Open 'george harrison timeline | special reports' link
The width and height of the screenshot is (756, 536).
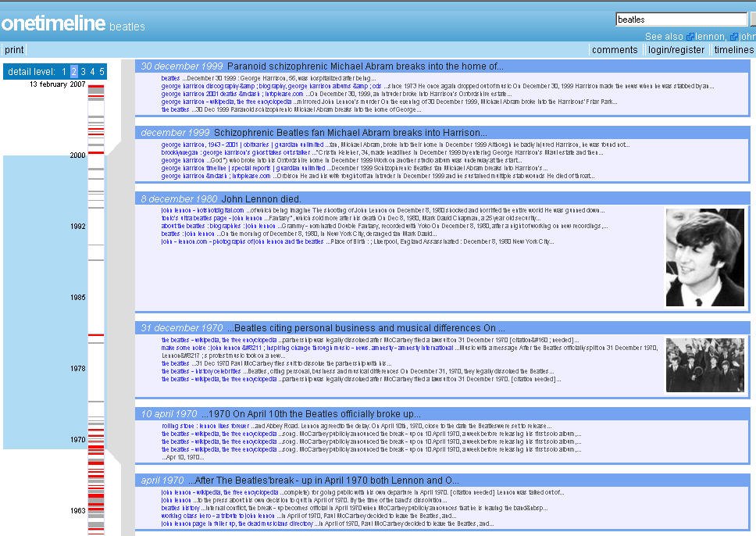coord(243,168)
